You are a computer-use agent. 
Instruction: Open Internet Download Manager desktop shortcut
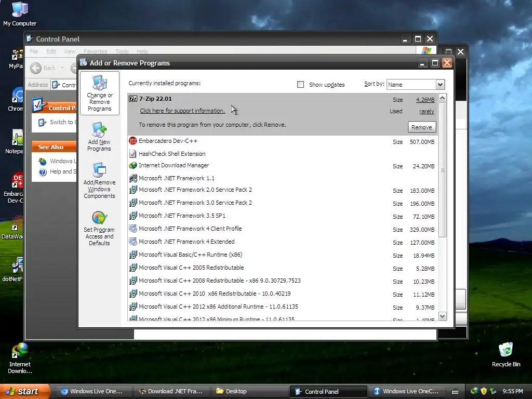20,358
